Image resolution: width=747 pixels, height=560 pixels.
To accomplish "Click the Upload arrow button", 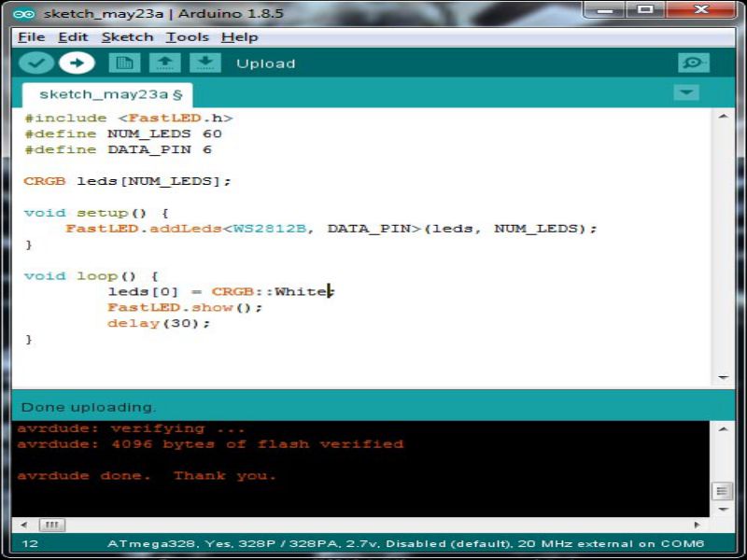I will 77,63.
